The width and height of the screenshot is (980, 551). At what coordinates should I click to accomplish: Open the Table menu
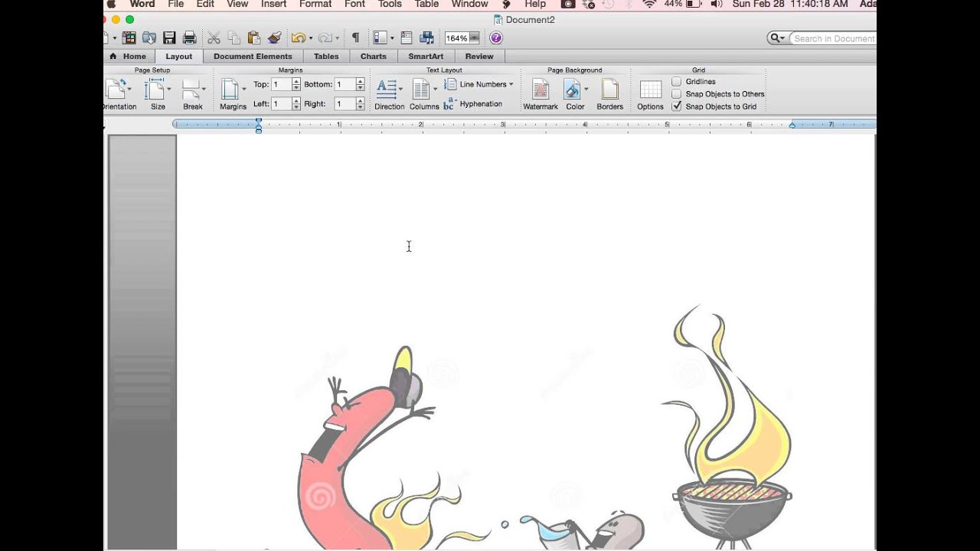pyautogui.click(x=427, y=5)
